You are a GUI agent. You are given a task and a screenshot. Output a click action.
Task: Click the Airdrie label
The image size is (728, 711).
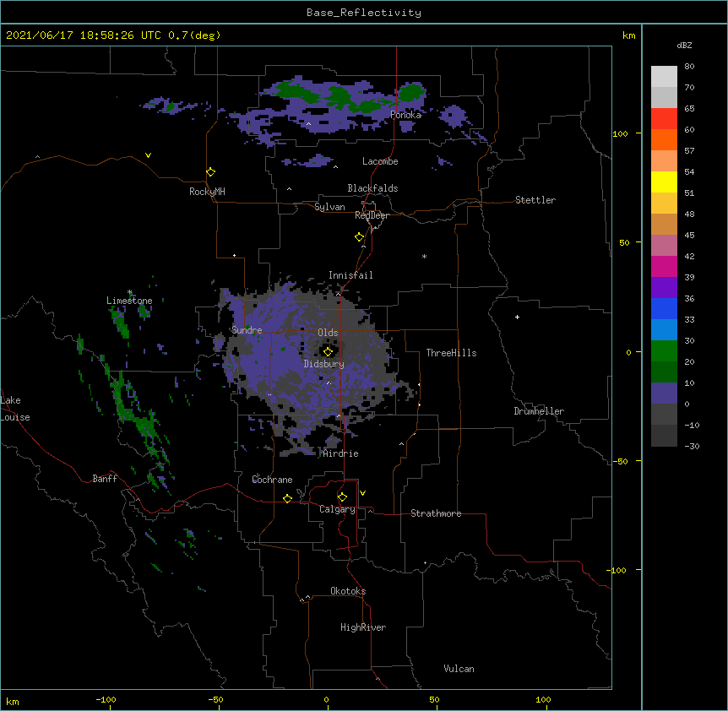341,453
